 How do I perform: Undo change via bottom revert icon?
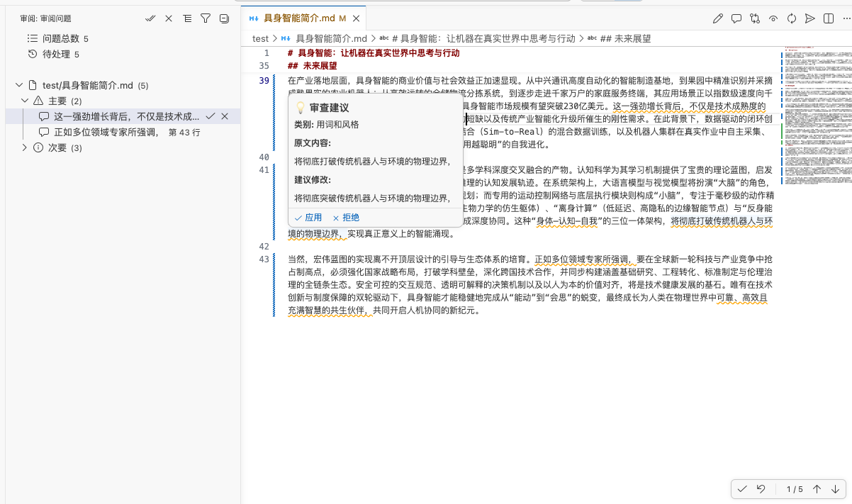[761, 489]
